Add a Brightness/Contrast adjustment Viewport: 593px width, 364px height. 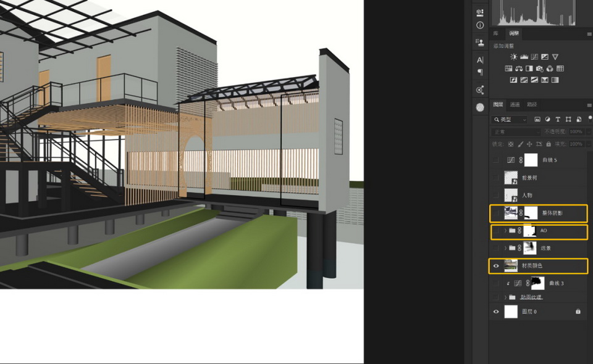click(513, 57)
